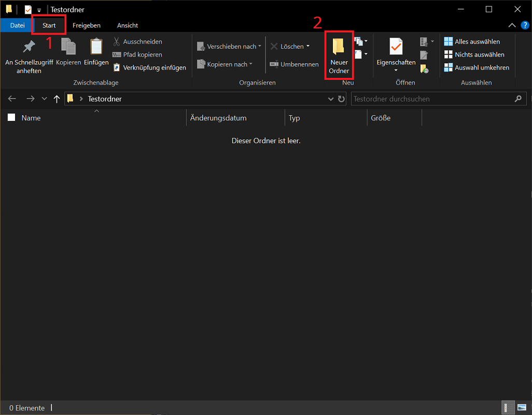Viewport: 532px width, 415px height.
Task: Click the Umbenennen icon
Action: 274,64
